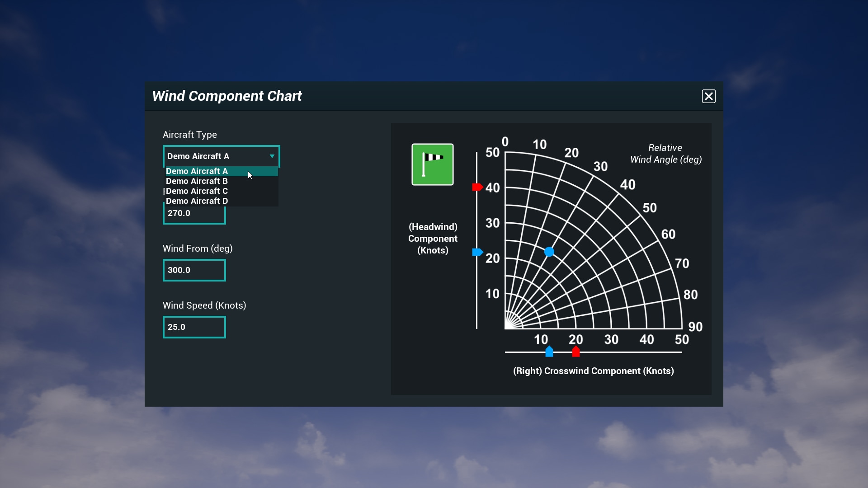Click the blue crosswind marker on chart
Screen dimensions: 868x488
tap(549, 352)
